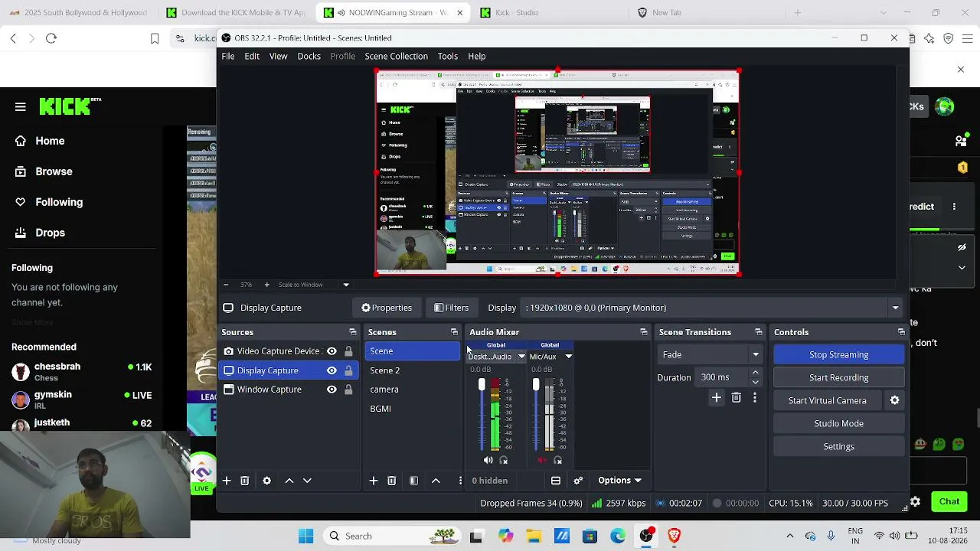Start the Virtual Camera
This screenshot has width=980, height=551.
828,400
